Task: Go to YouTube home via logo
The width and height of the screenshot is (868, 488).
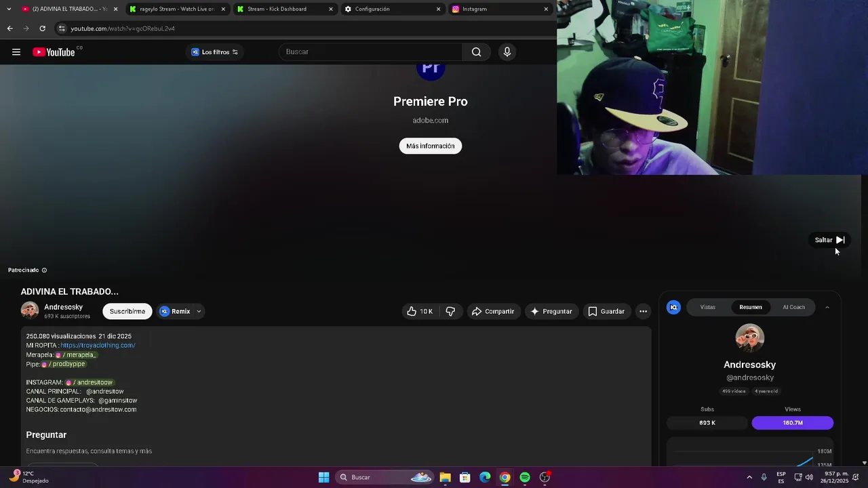Action: 54,52
